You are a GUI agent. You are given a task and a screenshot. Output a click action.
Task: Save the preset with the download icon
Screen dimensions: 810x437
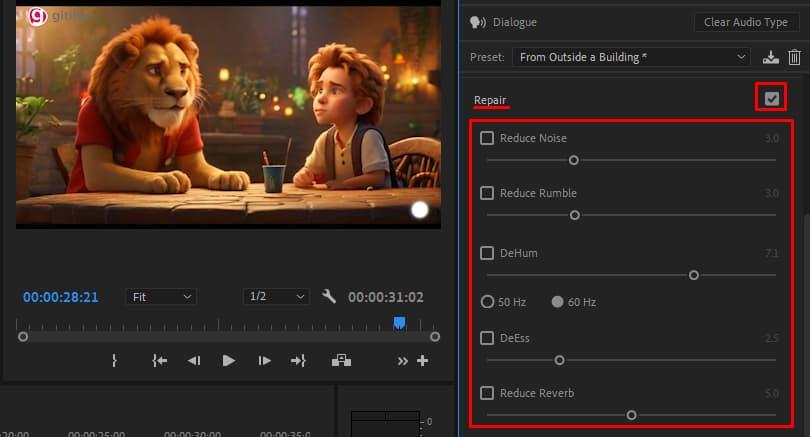click(x=770, y=58)
